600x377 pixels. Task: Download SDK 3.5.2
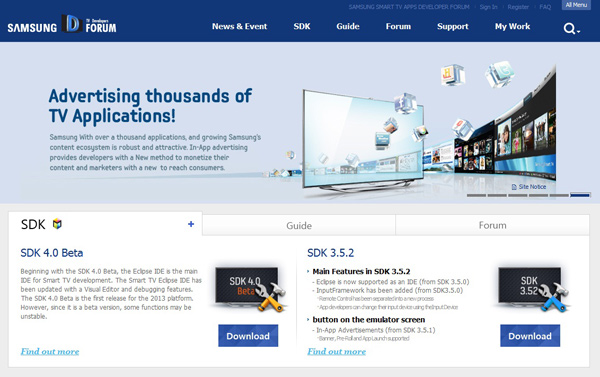530,336
